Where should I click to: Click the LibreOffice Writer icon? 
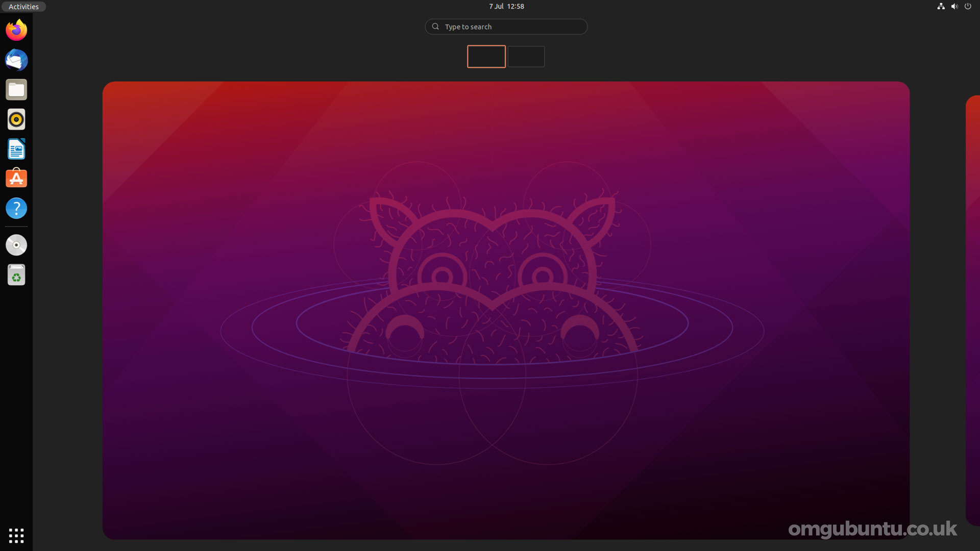[x=16, y=148]
